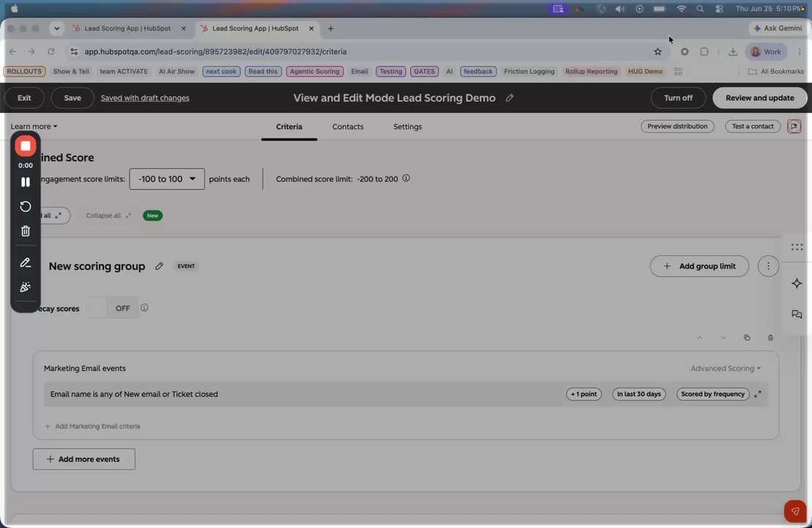Restart the recording with the circular arrow
812x528 pixels.
point(26,206)
